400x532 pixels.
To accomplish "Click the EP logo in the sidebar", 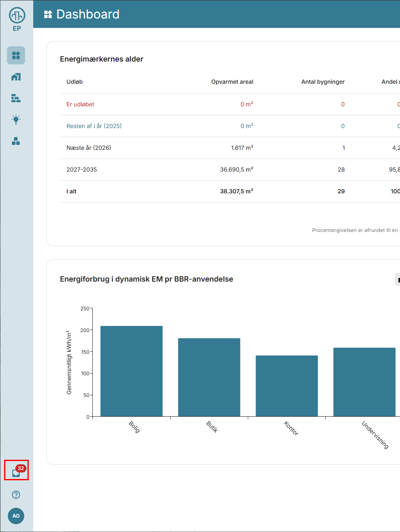I will click(x=17, y=19).
